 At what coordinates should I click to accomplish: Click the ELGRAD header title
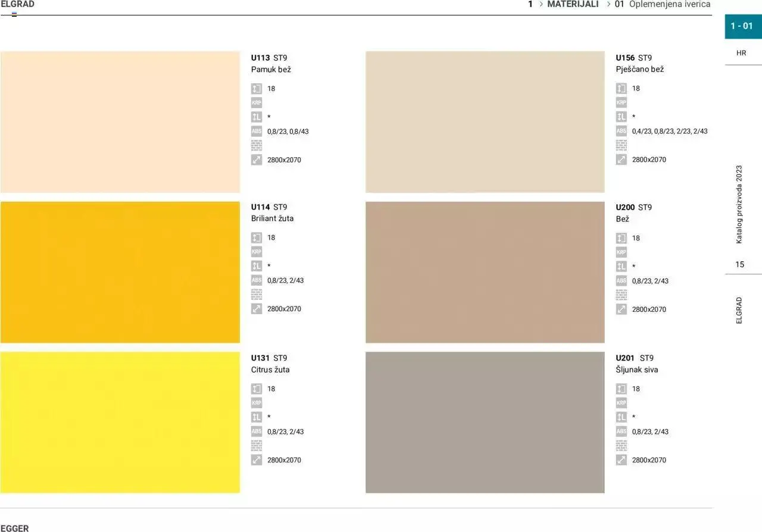pyautogui.click(x=18, y=4)
